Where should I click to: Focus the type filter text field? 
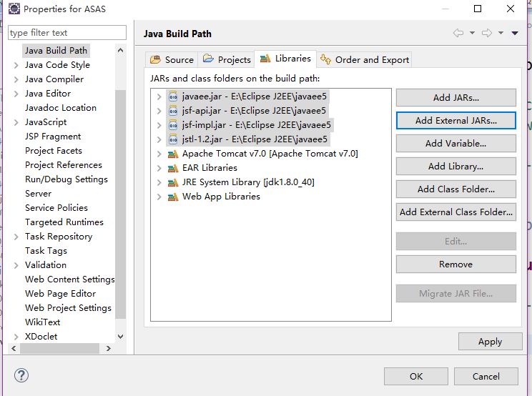point(67,33)
